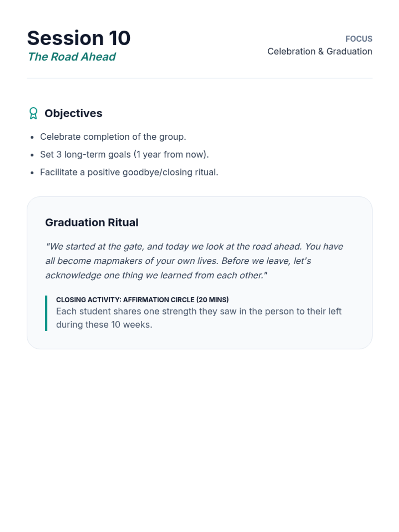Screen dimensions: 399x532
Task: Select the "The Road Ahead" subtitle
Action: [72, 57]
